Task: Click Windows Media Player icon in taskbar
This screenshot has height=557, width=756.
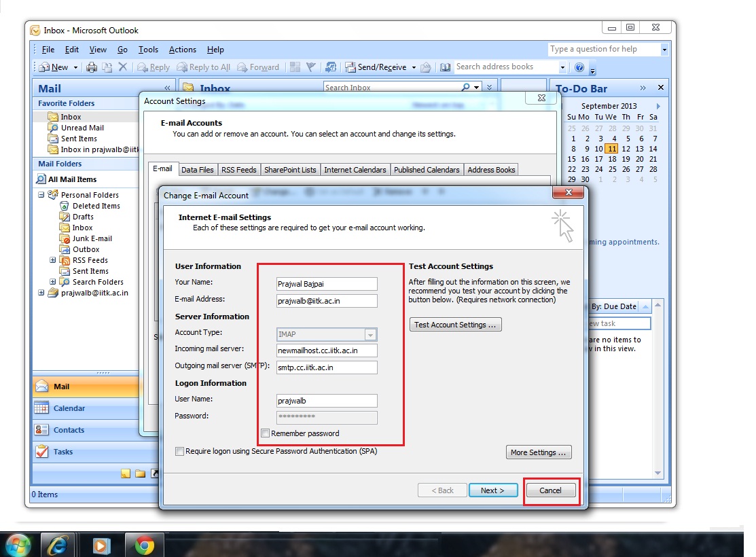Action: [x=101, y=545]
